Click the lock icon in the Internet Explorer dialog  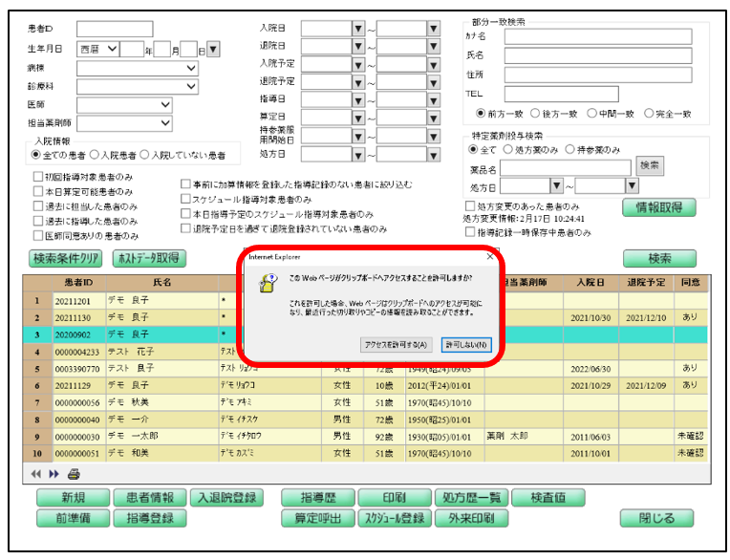[265, 284]
